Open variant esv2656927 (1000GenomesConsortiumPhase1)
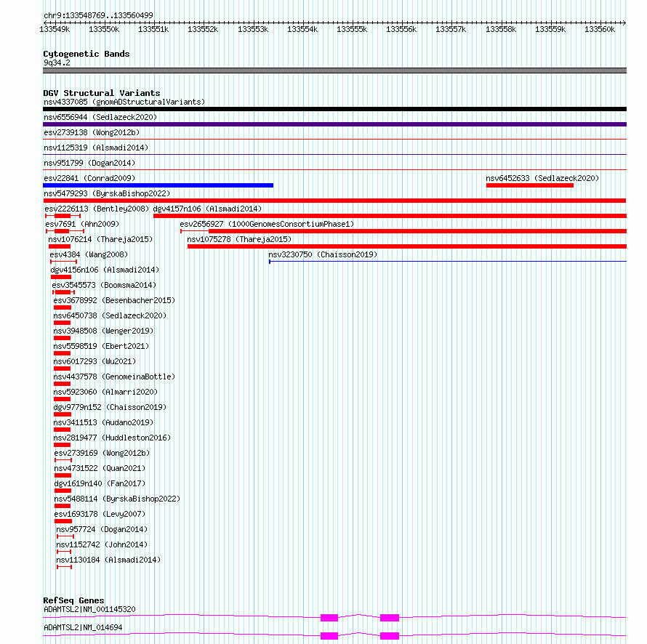Image resolution: width=647 pixels, height=644 pixels. click(x=267, y=224)
